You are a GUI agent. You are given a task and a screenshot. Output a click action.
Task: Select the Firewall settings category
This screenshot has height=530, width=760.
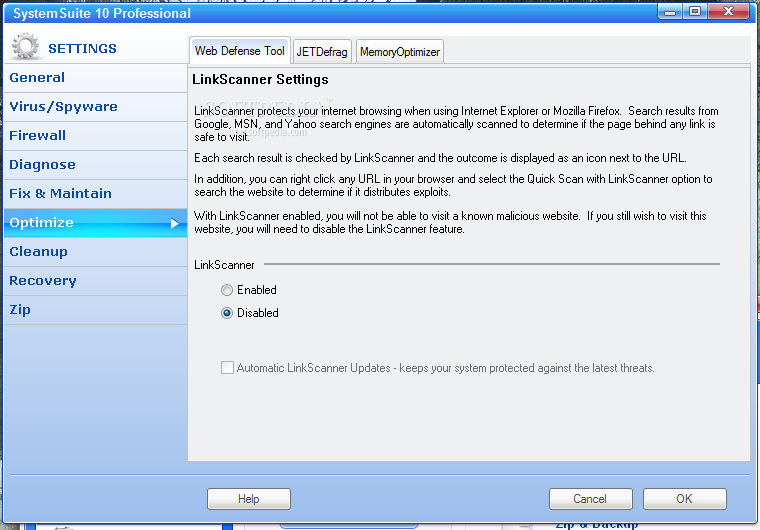95,136
